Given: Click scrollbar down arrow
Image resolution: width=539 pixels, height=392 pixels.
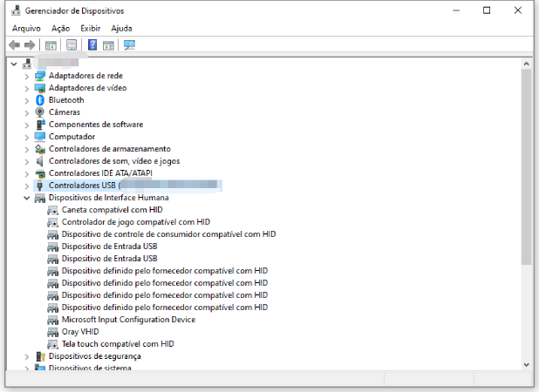Looking at the screenshot, I should pyautogui.click(x=526, y=365).
